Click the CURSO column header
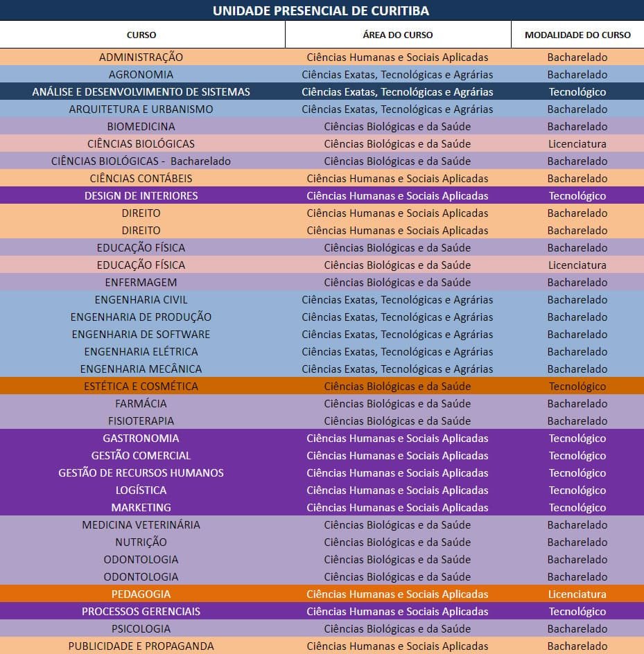The width and height of the screenshot is (644, 654). pyautogui.click(x=141, y=35)
